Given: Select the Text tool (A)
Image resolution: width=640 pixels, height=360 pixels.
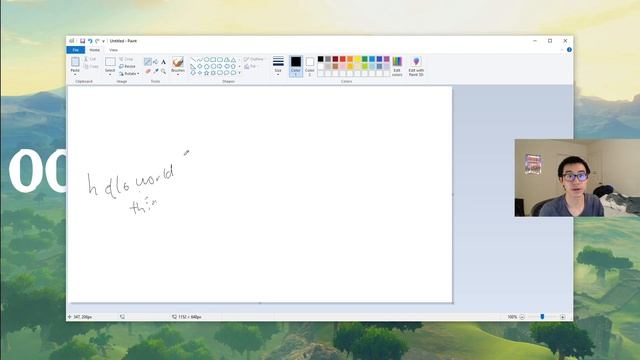Looking at the screenshot, I should (x=163, y=62).
